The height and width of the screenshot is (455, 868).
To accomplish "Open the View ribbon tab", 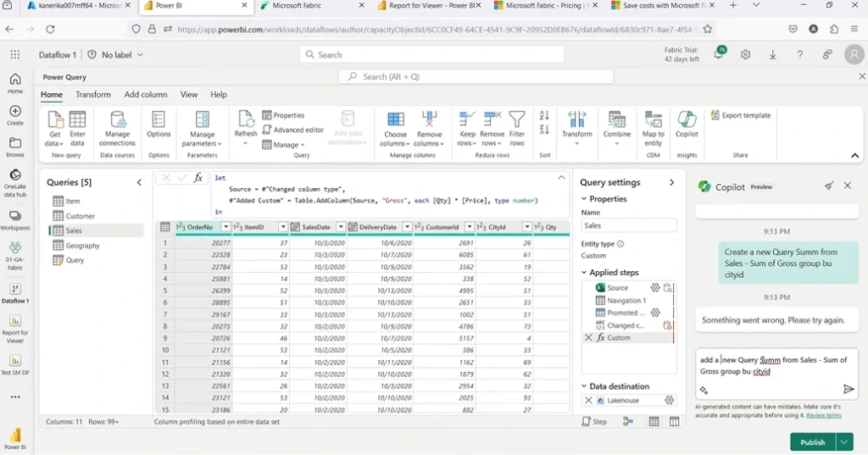I will pos(189,95).
